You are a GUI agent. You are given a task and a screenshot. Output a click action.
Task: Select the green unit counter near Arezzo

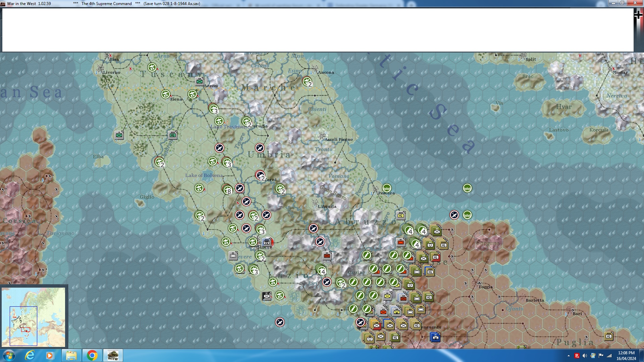pos(200,81)
